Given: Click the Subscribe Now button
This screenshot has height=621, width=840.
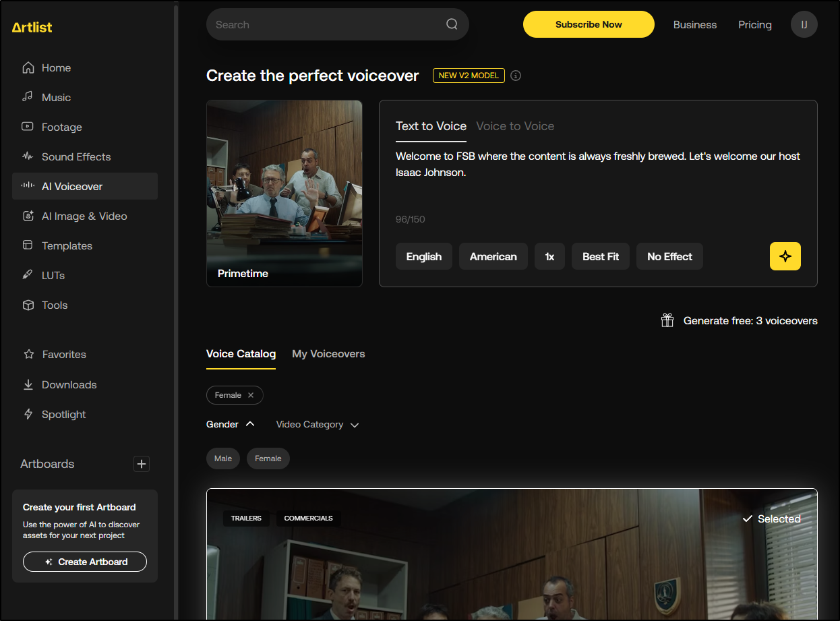Looking at the screenshot, I should (589, 24).
